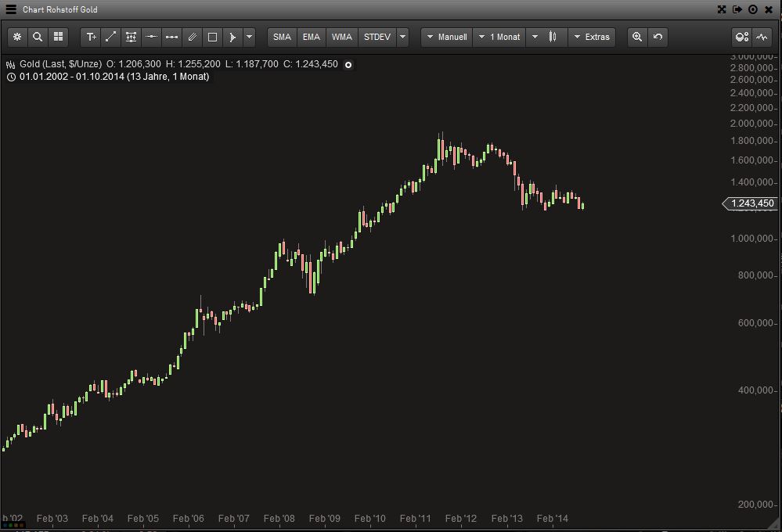This screenshot has height=532, width=782.
Task: Toggle the circle marker after Gold close value
Action: (x=348, y=65)
